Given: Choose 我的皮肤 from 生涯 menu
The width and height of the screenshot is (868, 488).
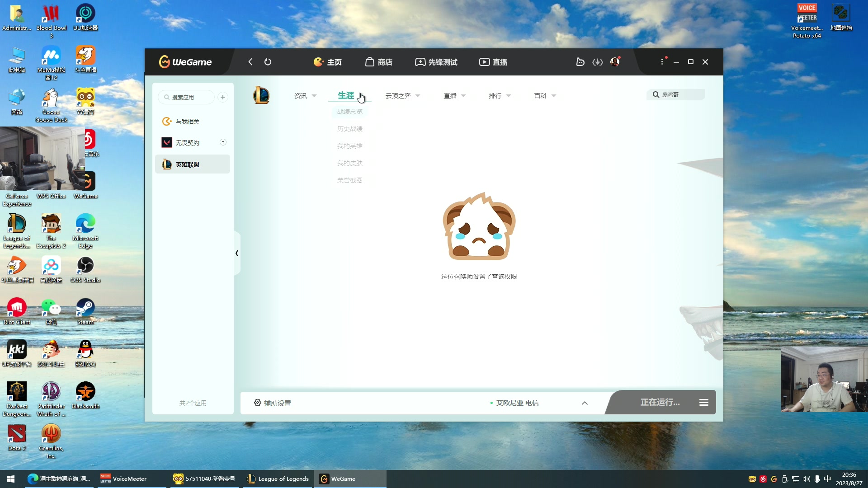Looking at the screenshot, I should coord(350,163).
